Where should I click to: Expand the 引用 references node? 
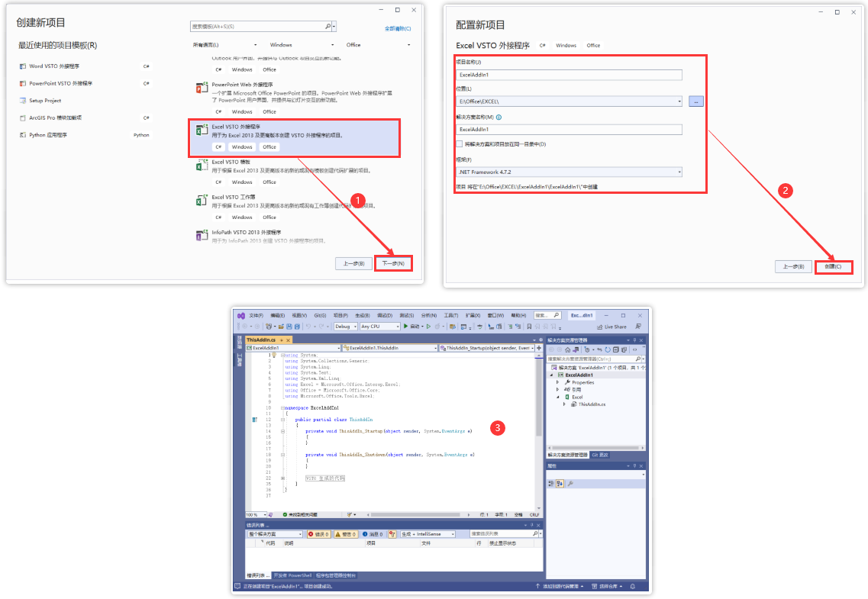557,389
